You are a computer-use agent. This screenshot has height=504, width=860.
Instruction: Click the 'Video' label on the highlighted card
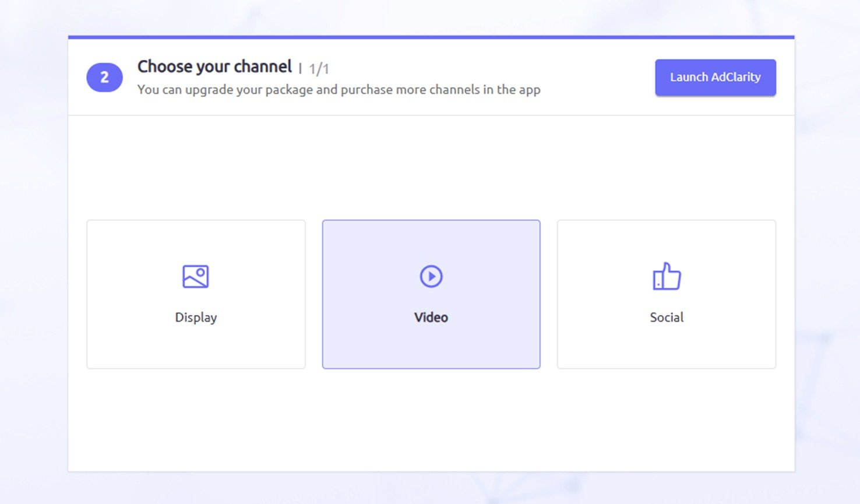click(431, 317)
